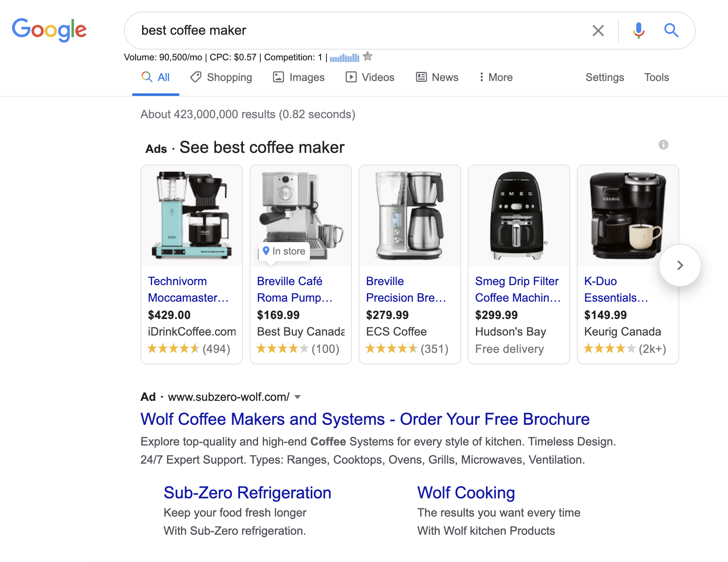Open the More search options menu
Viewport: 728px width, 562px height.
coord(496,77)
